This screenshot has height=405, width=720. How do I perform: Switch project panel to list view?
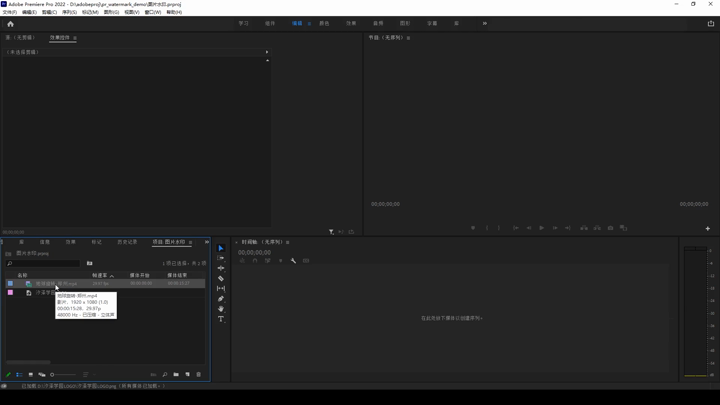(x=19, y=375)
